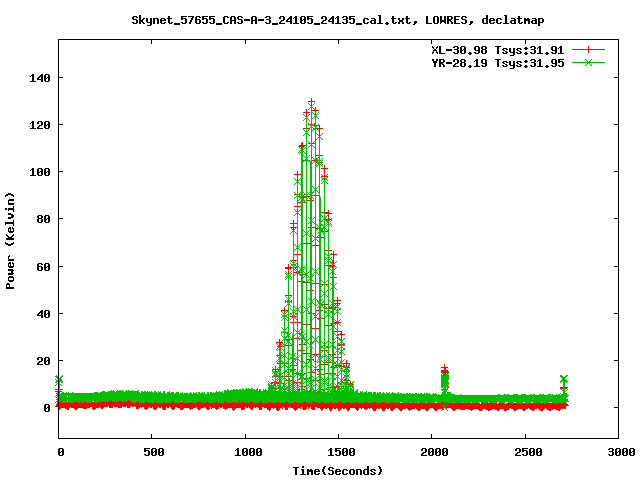Click the 80 tick label on y-axis

43,219
